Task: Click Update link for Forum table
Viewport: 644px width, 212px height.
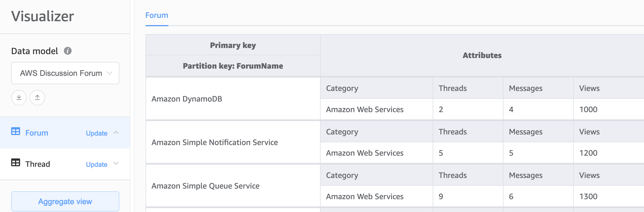Action: [96, 133]
